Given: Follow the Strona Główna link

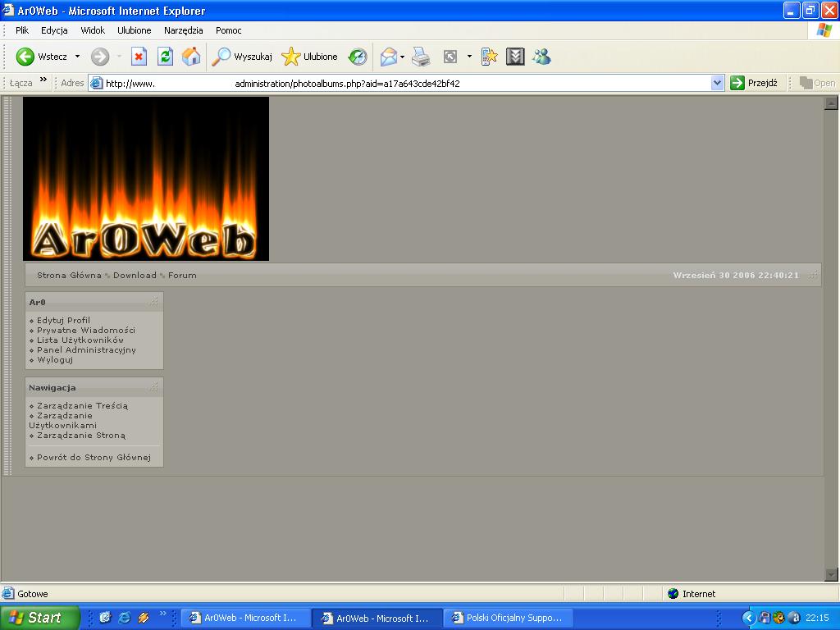Looking at the screenshot, I should click(69, 275).
